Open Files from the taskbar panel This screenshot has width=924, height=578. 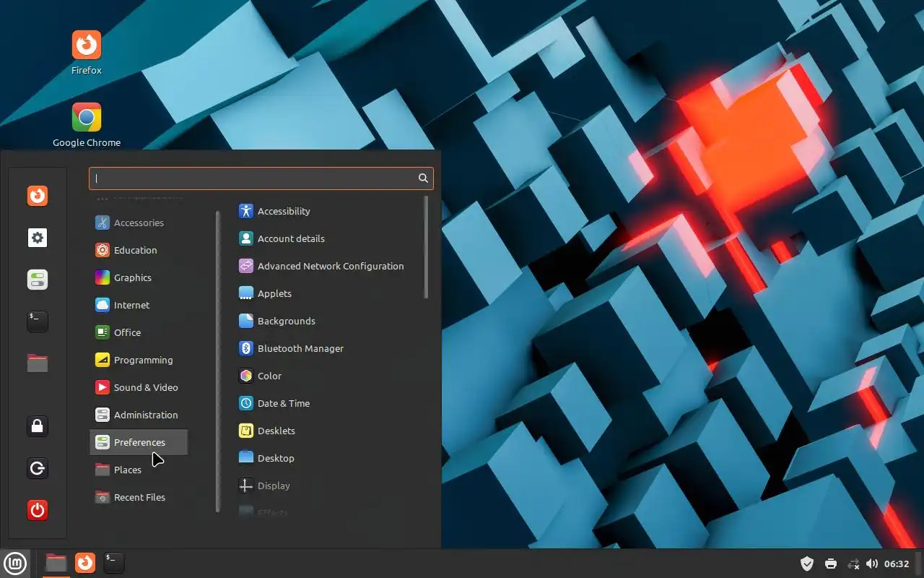coord(56,562)
